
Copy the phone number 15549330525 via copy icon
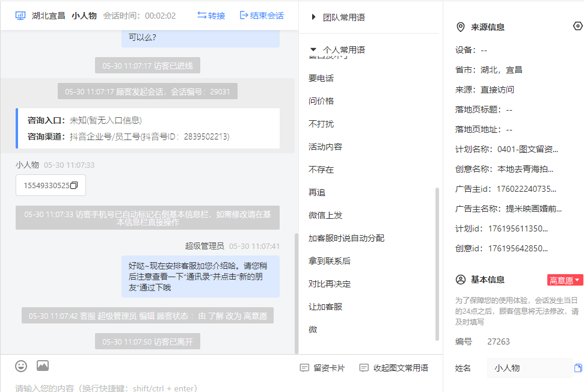(74, 185)
